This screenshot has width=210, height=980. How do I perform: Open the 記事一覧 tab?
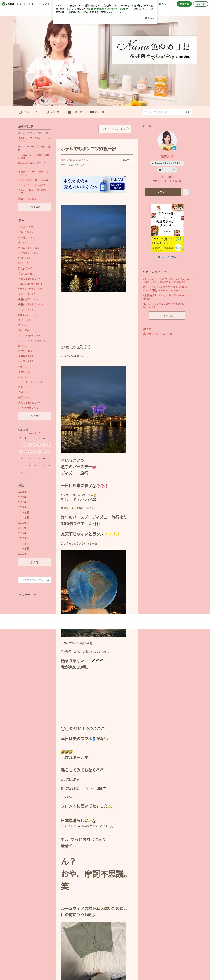pyautogui.click(x=53, y=112)
